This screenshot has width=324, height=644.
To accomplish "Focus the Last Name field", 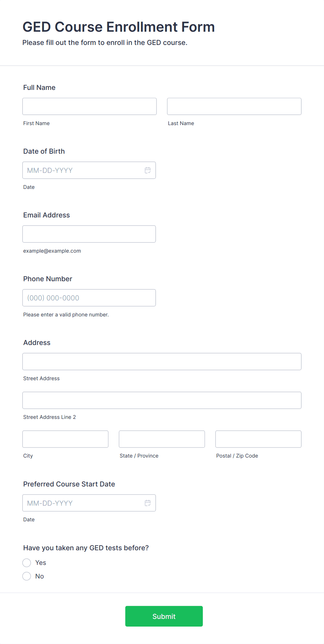I will (x=234, y=106).
